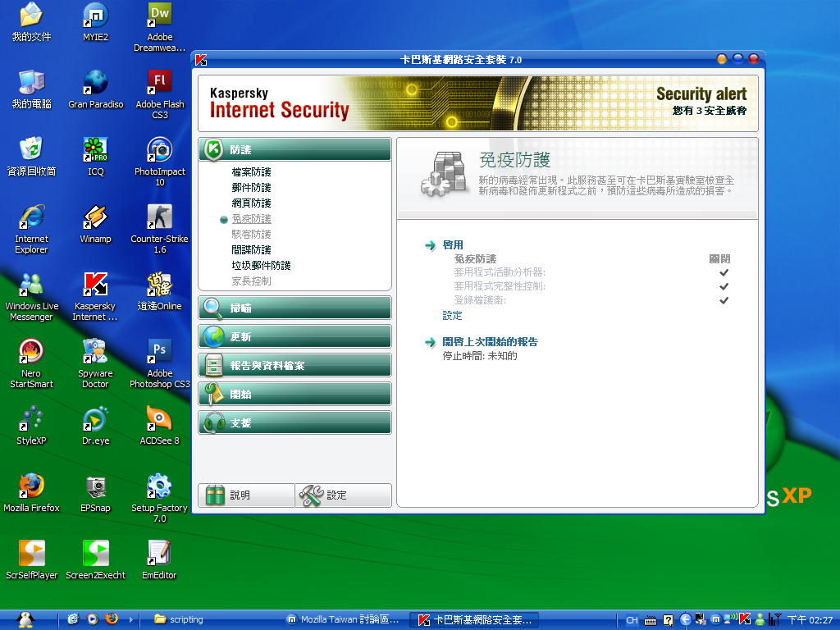Open the 資源回收筒 recycle bin icon
The height and width of the screenshot is (630, 840).
[x=31, y=157]
